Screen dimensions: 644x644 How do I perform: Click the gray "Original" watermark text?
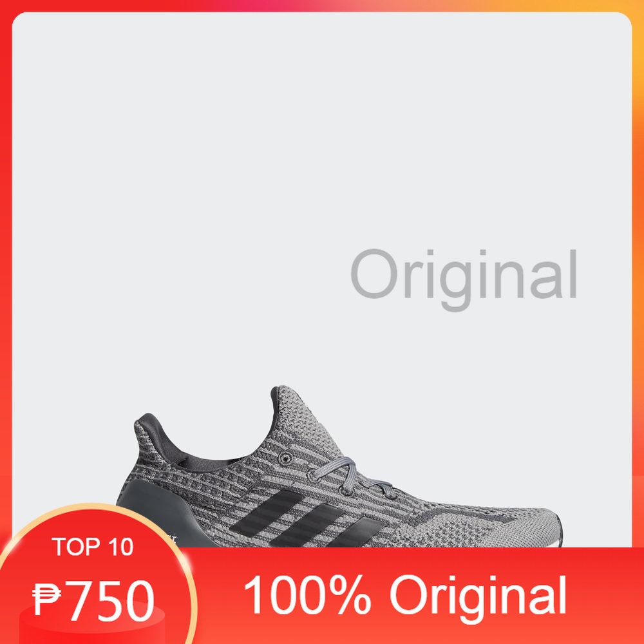(x=464, y=279)
